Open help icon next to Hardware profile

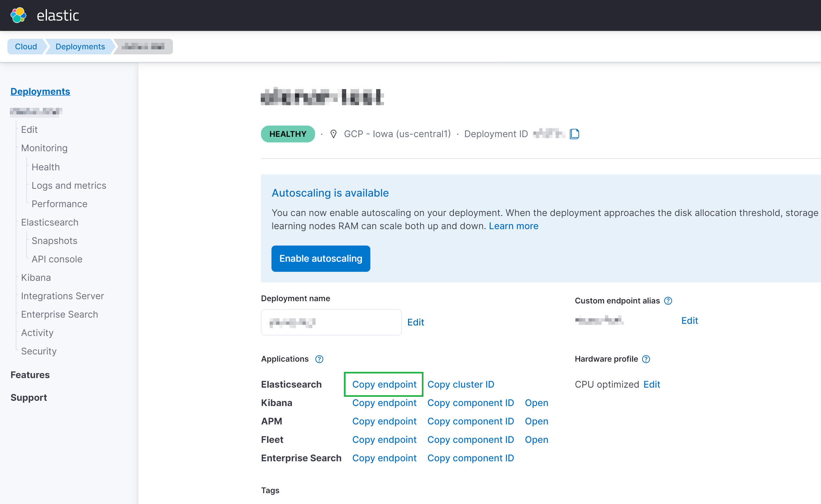pyautogui.click(x=646, y=359)
